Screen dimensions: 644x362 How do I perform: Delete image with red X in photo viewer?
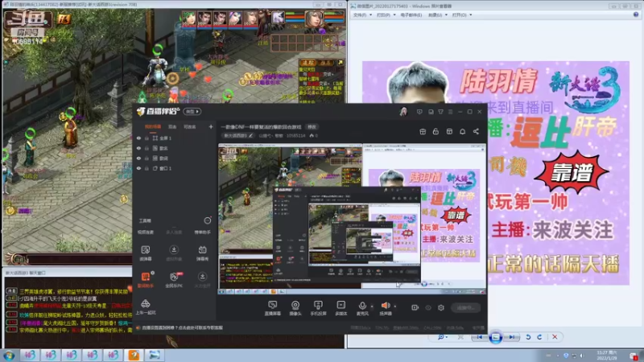point(555,337)
